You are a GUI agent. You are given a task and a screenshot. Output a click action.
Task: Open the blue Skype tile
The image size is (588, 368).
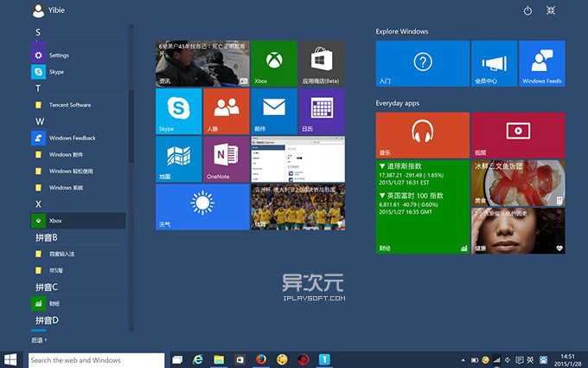coord(179,111)
